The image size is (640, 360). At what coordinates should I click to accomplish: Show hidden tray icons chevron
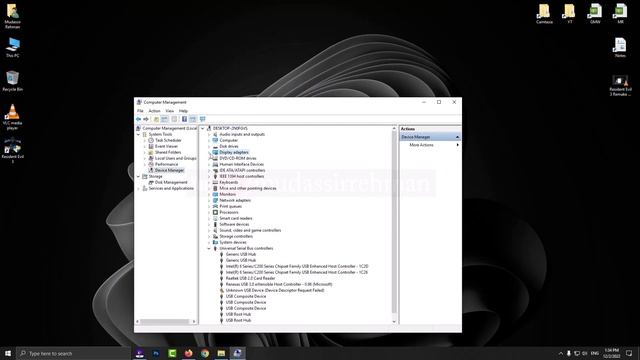point(560,353)
